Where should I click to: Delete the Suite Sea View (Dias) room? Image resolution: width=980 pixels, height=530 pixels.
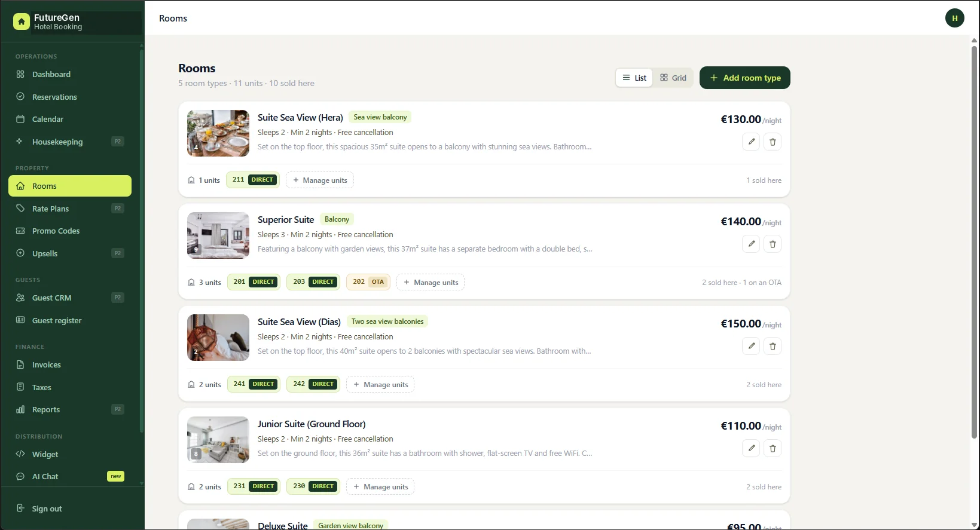pyautogui.click(x=773, y=346)
